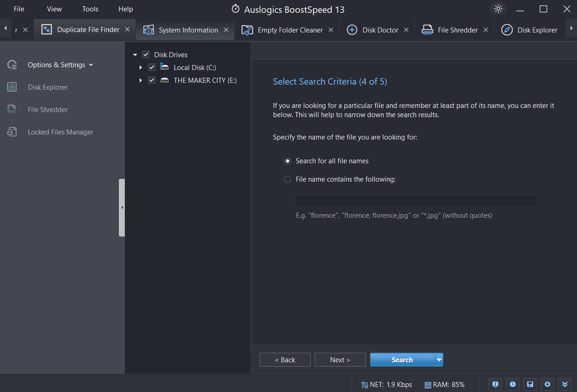Image resolution: width=577 pixels, height=392 pixels.
Task: Click the sidebar File Shredder icon
Action: pyautogui.click(x=12, y=110)
